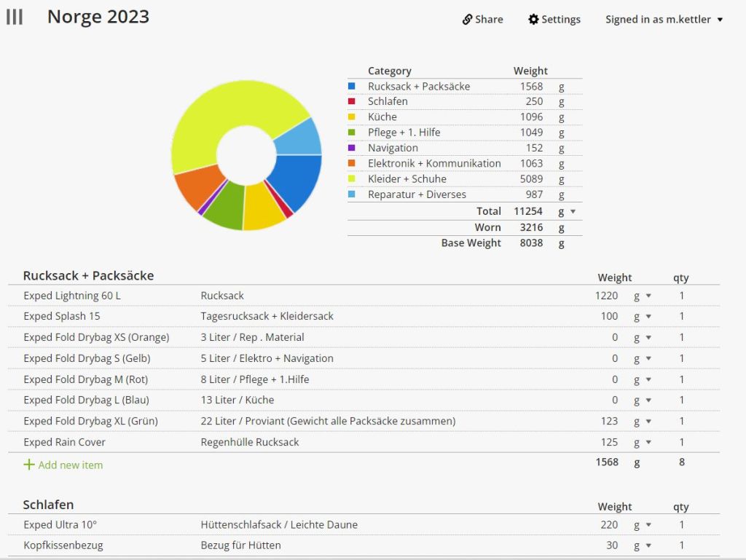Open Settings via the gear icon
The image size is (746, 560).
click(533, 20)
